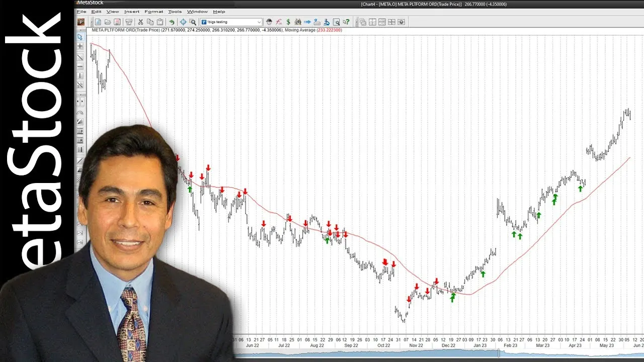The height and width of the screenshot is (362, 644).
Task: Print the current chart
Action: click(x=129, y=22)
